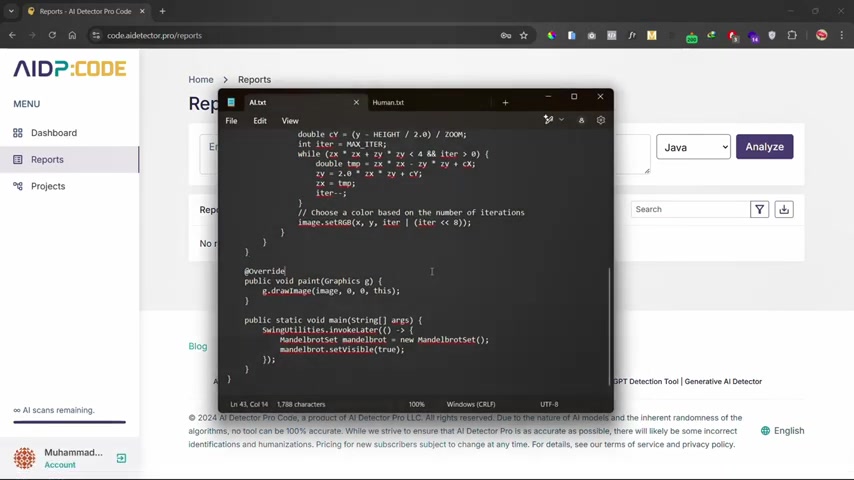Click Windows (CRLF) in Notepad status bar
Image resolution: width=854 pixels, height=480 pixels.
(x=471, y=404)
